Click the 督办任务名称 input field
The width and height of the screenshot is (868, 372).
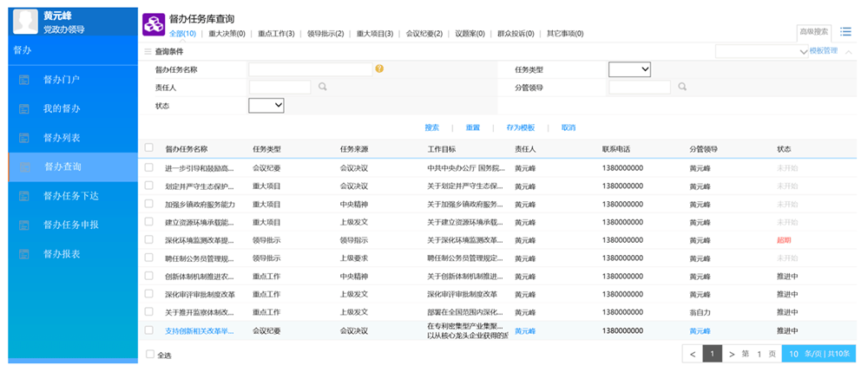pyautogui.click(x=310, y=69)
